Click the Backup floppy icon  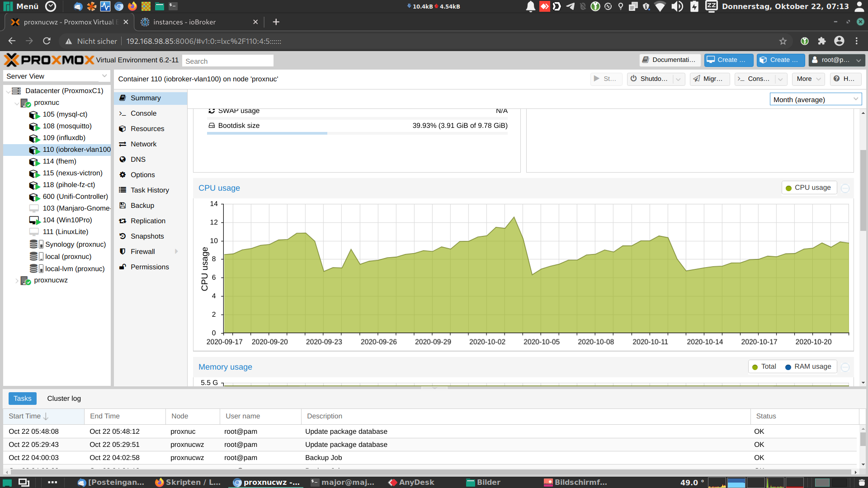(123, 206)
